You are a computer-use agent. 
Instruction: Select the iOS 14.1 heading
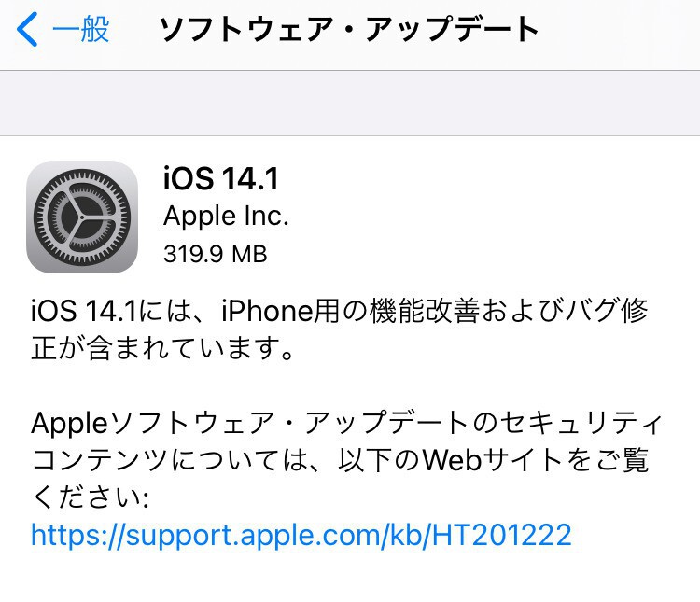click(x=221, y=178)
